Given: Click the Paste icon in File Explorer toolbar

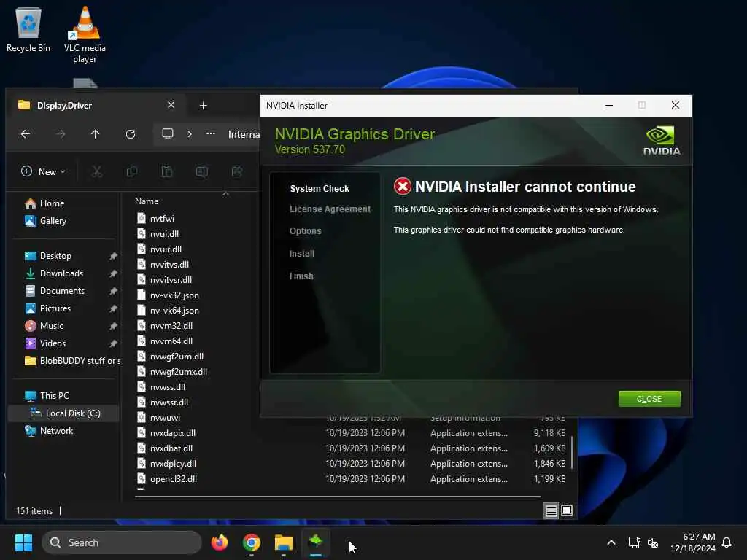Looking at the screenshot, I should pyautogui.click(x=167, y=171).
